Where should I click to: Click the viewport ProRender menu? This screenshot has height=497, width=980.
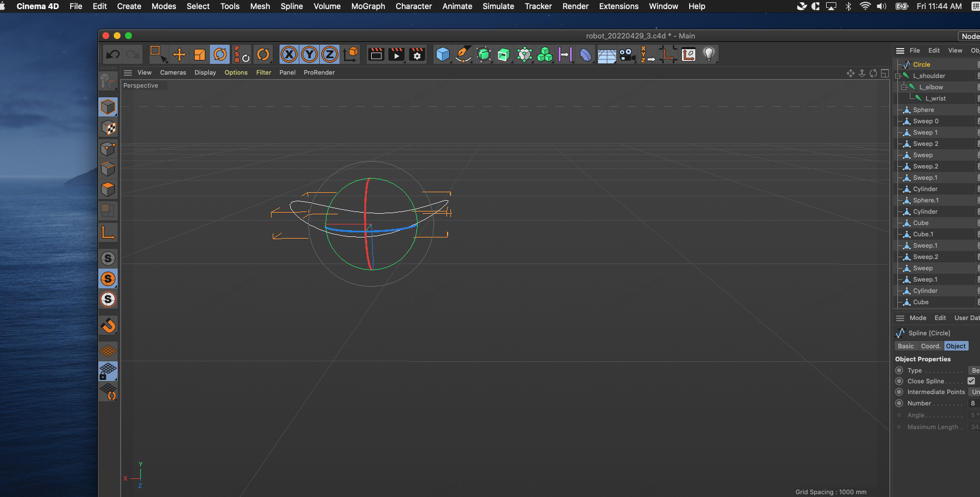319,72
